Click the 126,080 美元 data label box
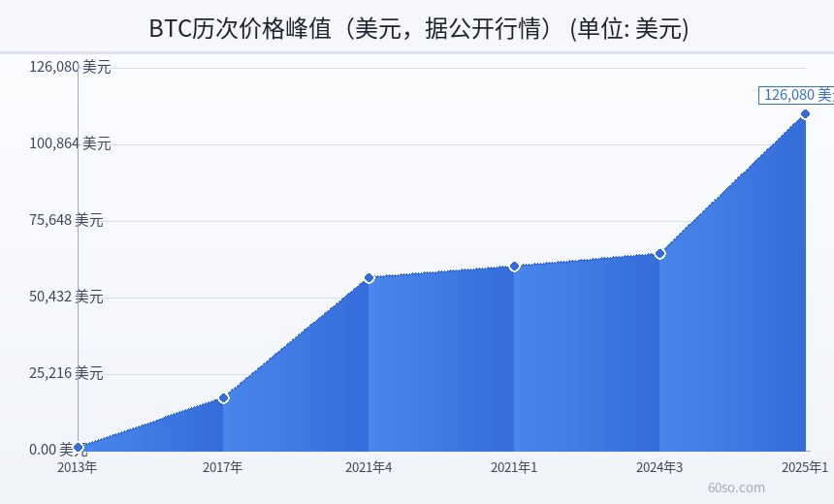 (x=796, y=95)
